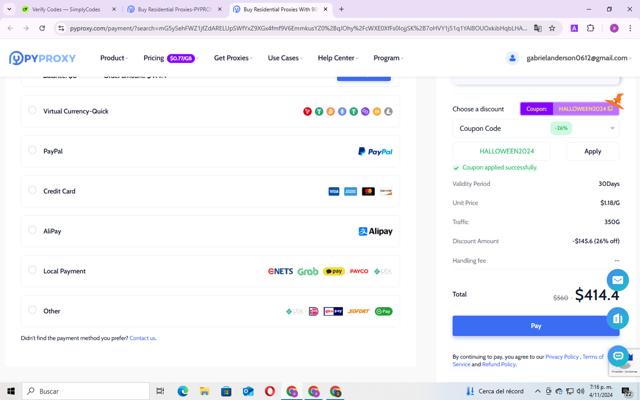Open the browser tab search chevron

coord(9,9)
